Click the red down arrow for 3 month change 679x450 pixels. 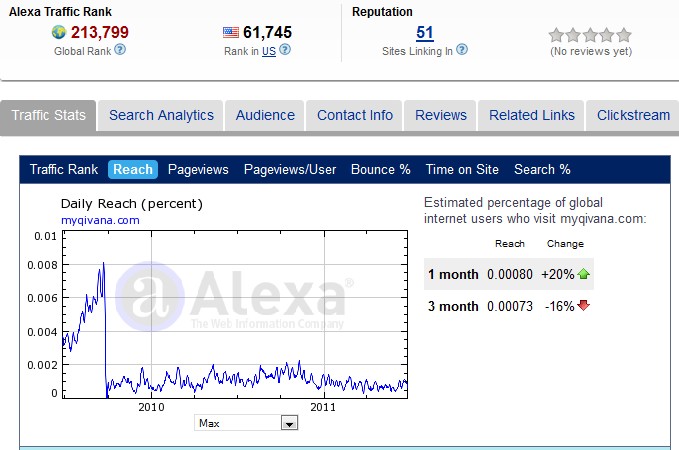[x=583, y=306]
